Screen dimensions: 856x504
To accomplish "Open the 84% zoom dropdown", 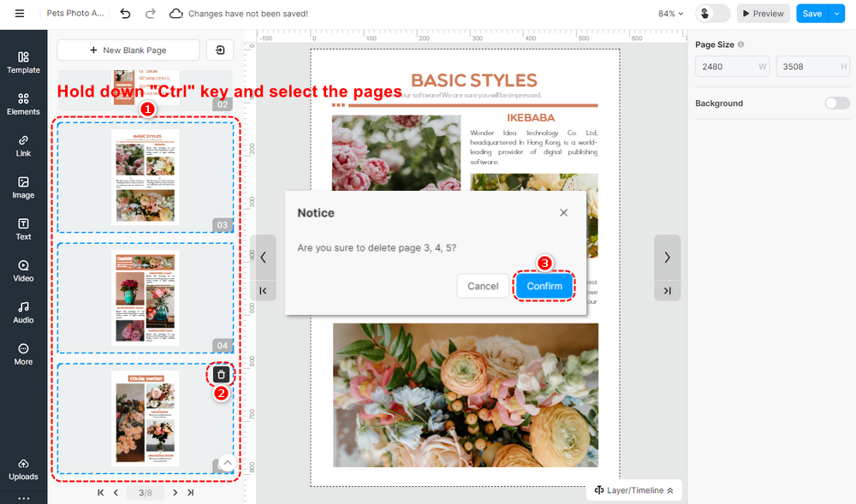I will pyautogui.click(x=670, y=14).
